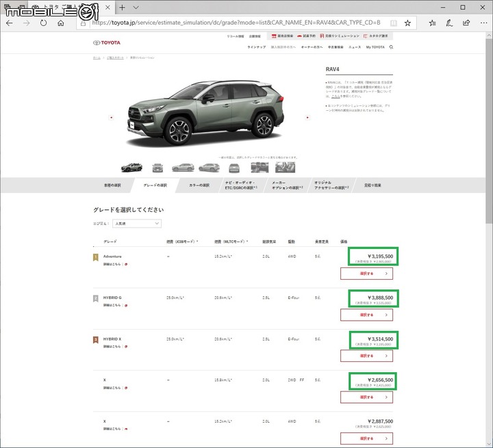Click select button for X 4WD ¥2,887,500

pyautogui.click(x=366, y=438)
